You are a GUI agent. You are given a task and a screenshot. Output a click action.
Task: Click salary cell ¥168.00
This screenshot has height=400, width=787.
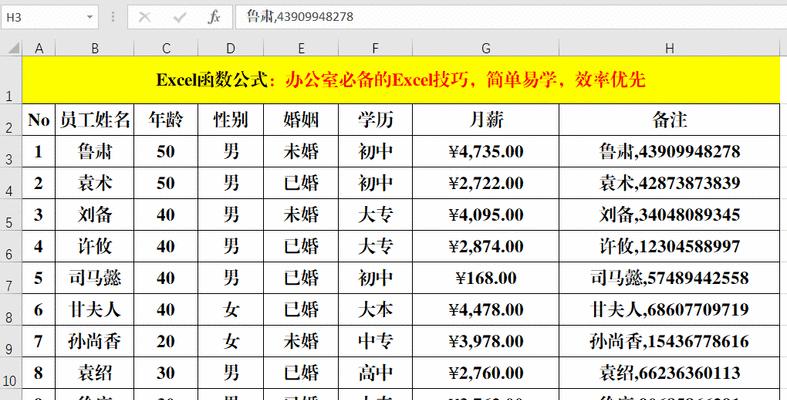[485, 278]
